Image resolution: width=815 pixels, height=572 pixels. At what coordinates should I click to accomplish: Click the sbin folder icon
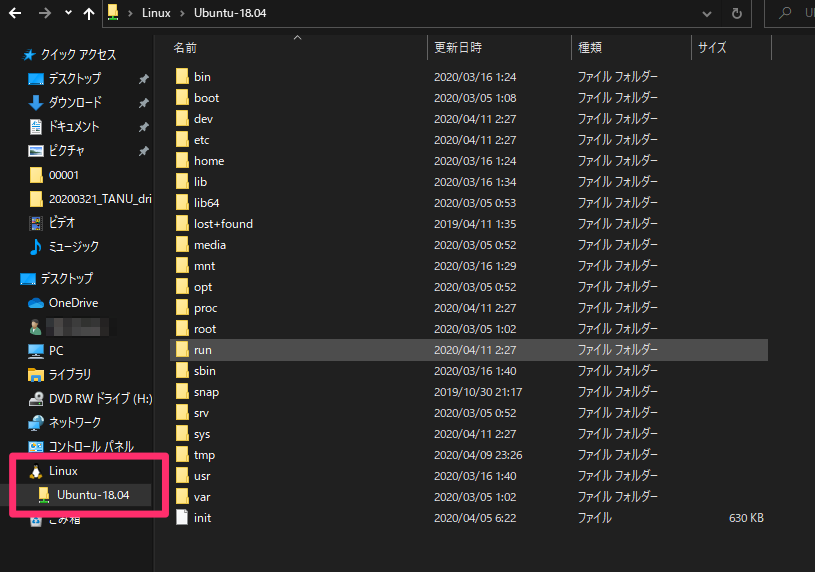(x=182, y=371)
